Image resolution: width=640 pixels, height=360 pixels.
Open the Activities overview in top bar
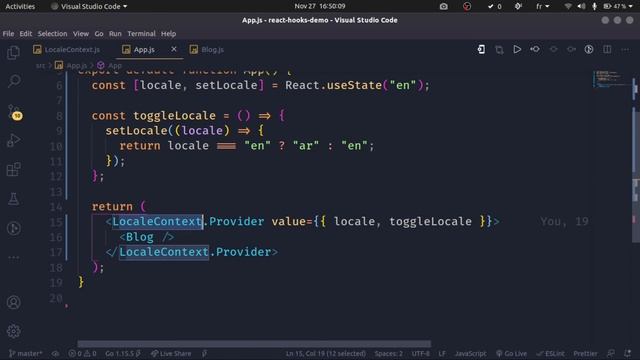coord(20,6)
